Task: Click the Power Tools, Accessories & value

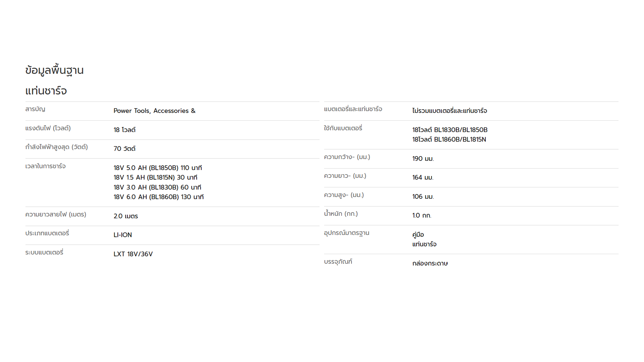Action: 154,111
